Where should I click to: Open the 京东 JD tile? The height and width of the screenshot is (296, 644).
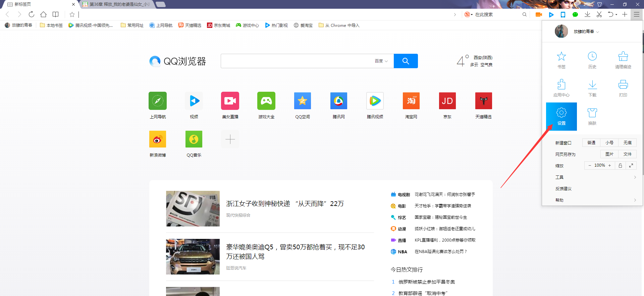447,101
